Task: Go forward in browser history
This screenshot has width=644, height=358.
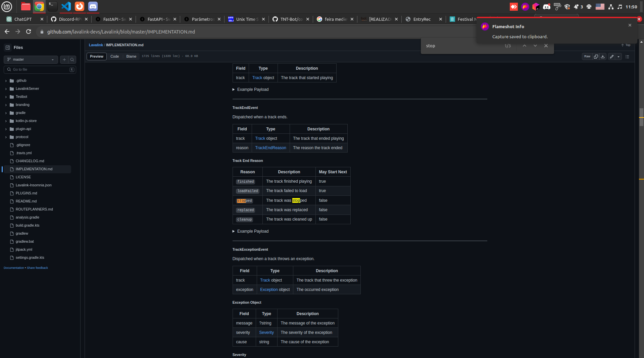Action: coord(18,32)
